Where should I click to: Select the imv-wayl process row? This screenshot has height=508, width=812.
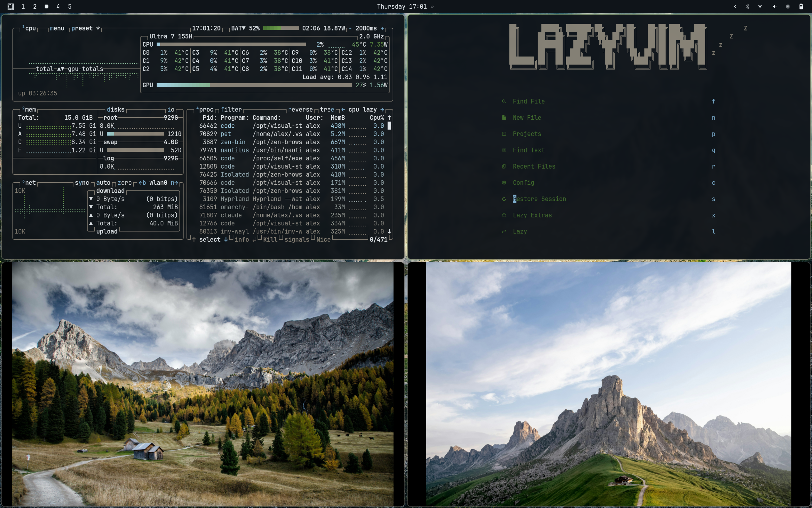pyautogui.click(x=291, y=231)
